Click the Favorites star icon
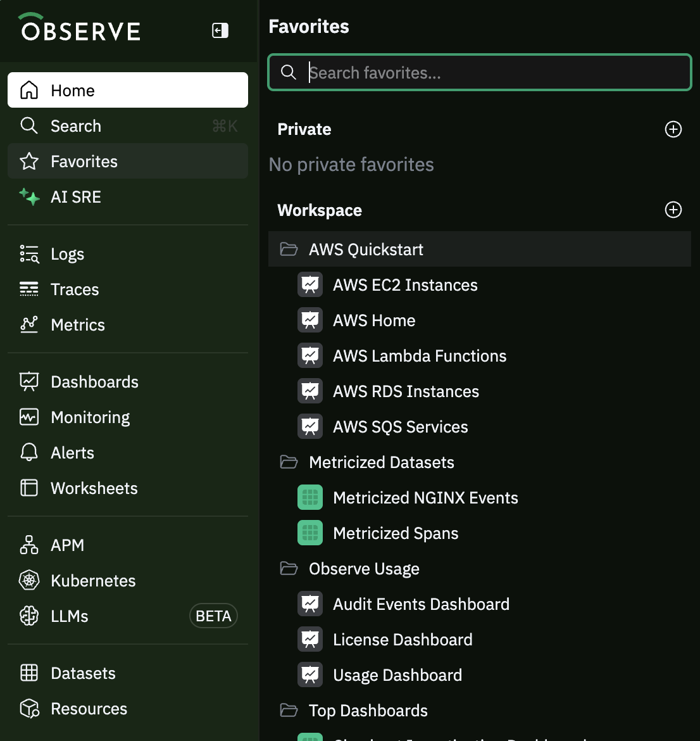Viewport: 700px width, 741px height. coord(29,161)
